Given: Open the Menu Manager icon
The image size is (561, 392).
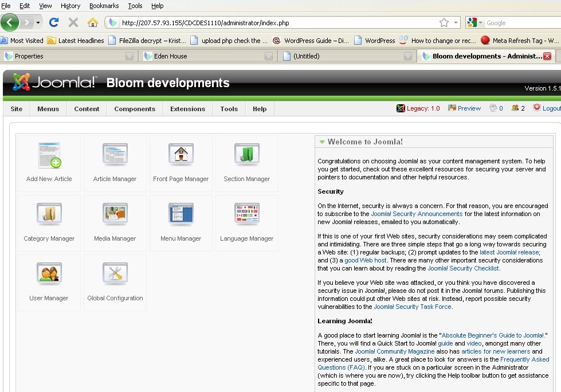Looking at the screenshot, I should 181,214.
